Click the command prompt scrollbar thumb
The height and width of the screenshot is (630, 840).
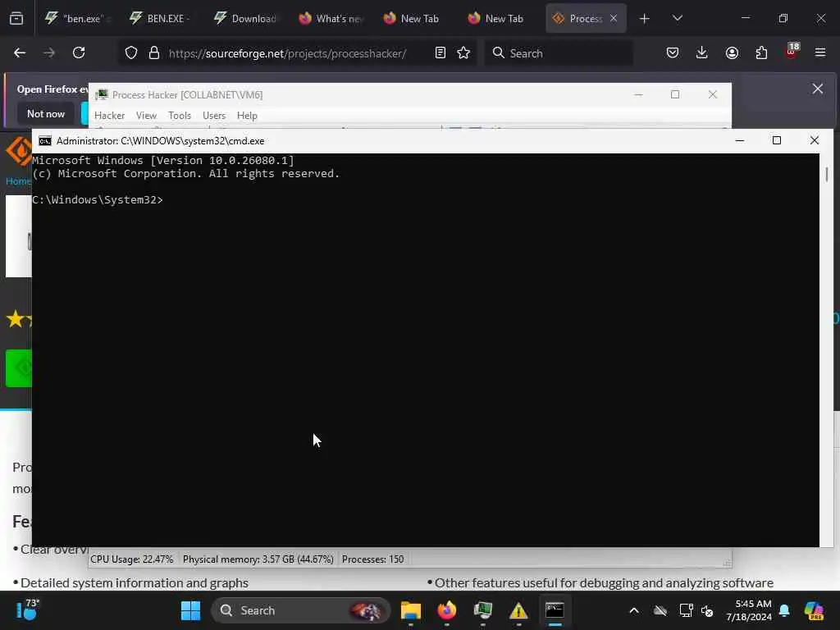[x=827, y=174]
